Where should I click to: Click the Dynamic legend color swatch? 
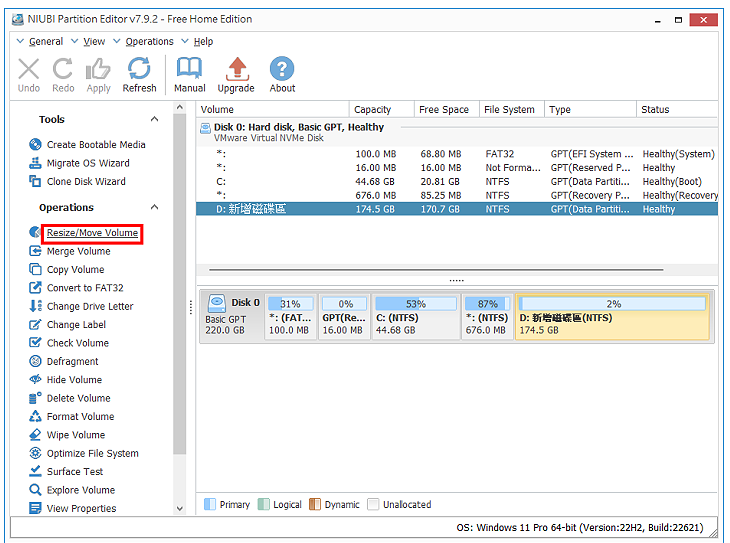(x=315, y=504)
